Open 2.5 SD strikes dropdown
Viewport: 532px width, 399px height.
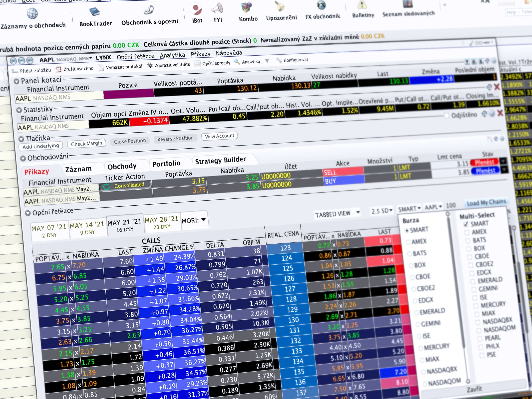pos(382,211)
